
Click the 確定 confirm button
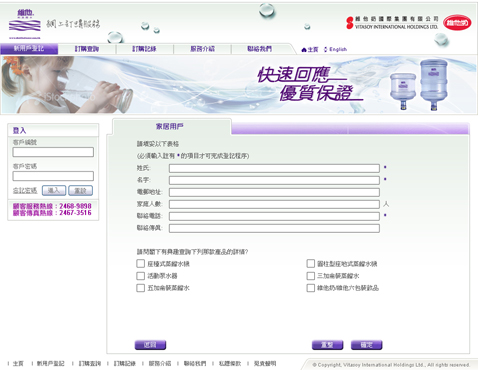[x=367, y=345]
